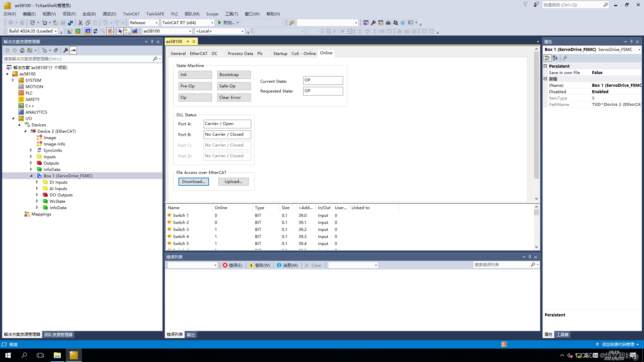Click the Download button under File Access

click(x=193, y=182)
